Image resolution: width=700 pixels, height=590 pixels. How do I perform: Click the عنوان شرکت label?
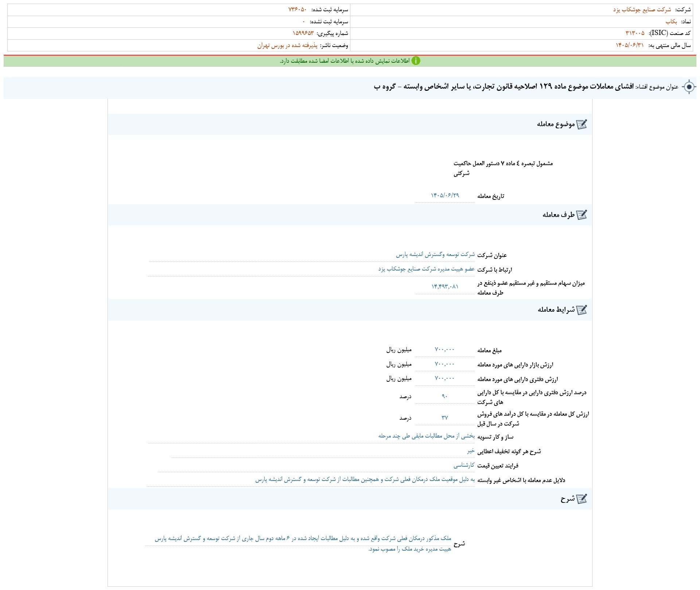492,255
